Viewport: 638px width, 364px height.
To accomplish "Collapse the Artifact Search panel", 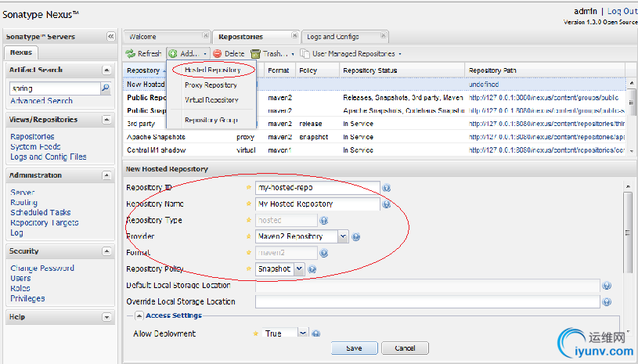I will (106, 70).
